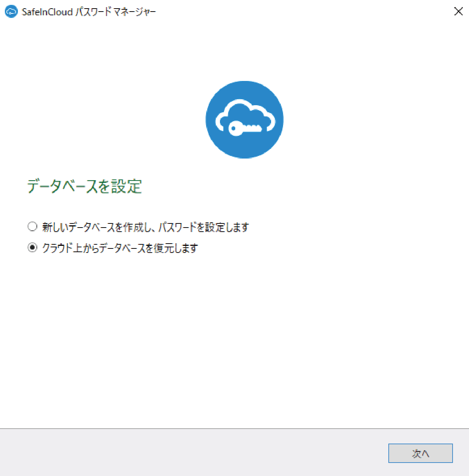Click the restore database option label text

120,248
